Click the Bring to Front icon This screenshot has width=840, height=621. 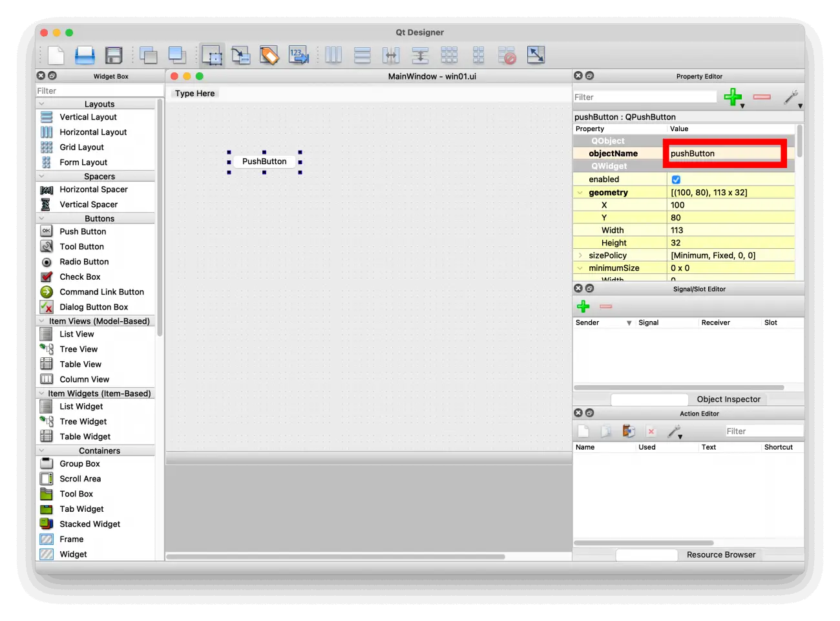[x=177, y=55]
